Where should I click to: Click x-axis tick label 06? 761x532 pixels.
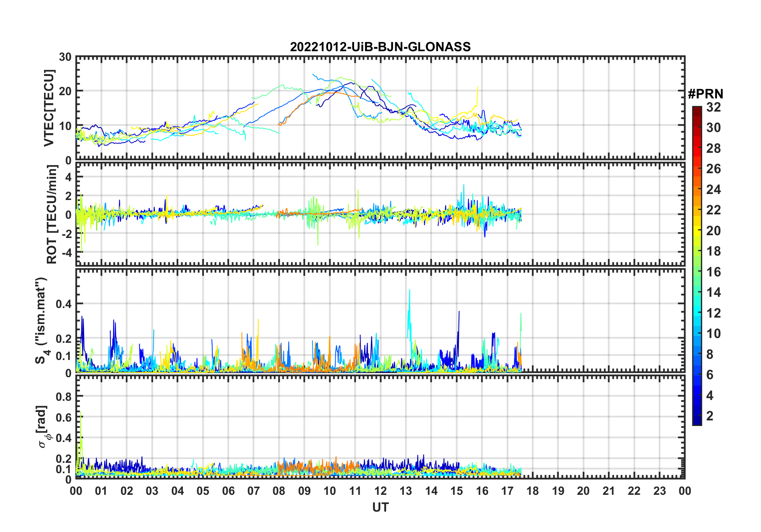pyautogui.click(x=228, y=491)
